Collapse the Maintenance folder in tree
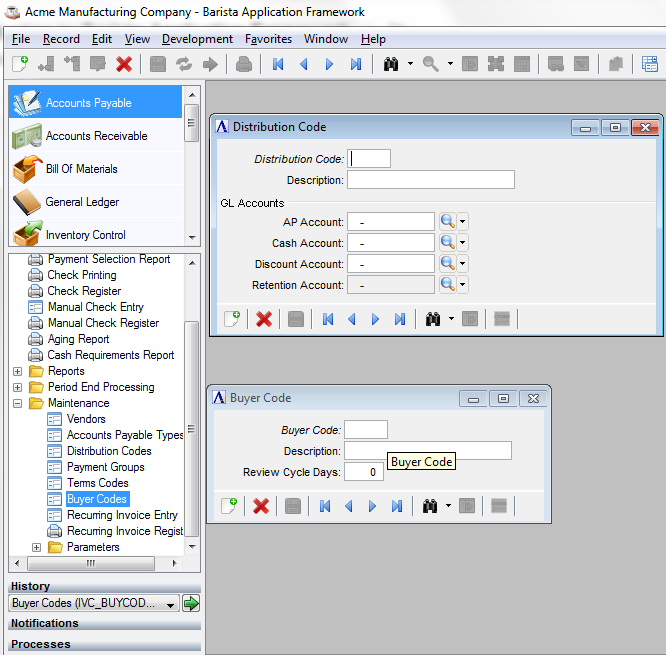Image resolution: width=666 pixels, height=655 pixels. (x=18, y=403)
